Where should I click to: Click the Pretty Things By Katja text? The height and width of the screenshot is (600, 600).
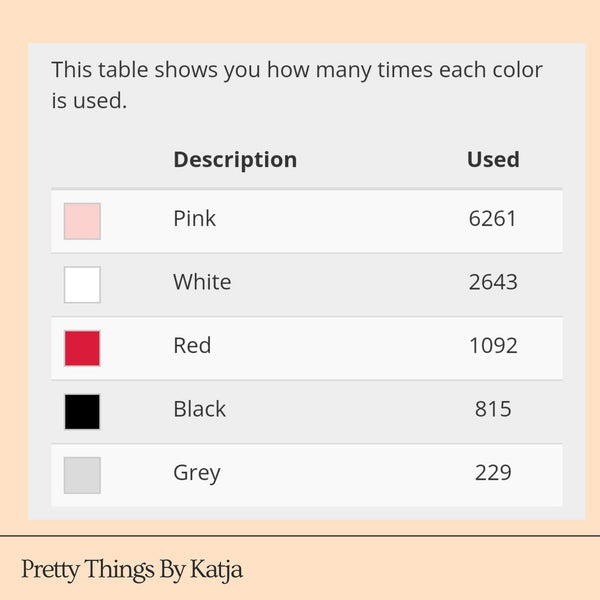coord(132,570)
